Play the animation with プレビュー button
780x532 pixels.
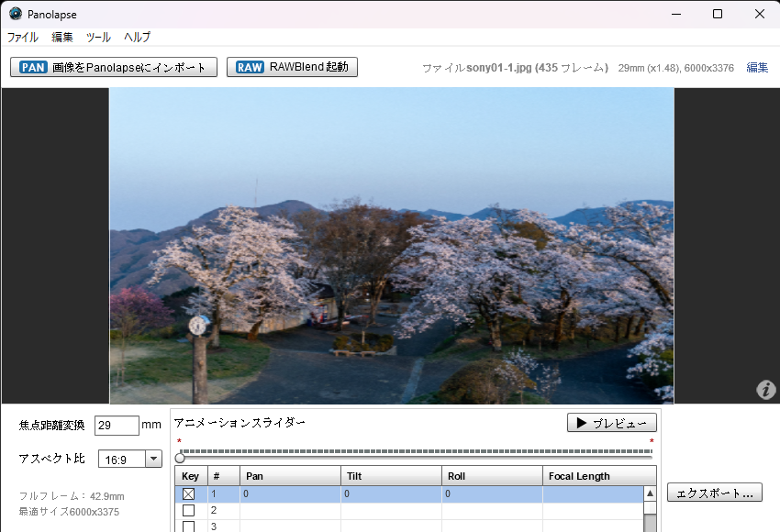[611, 423]
